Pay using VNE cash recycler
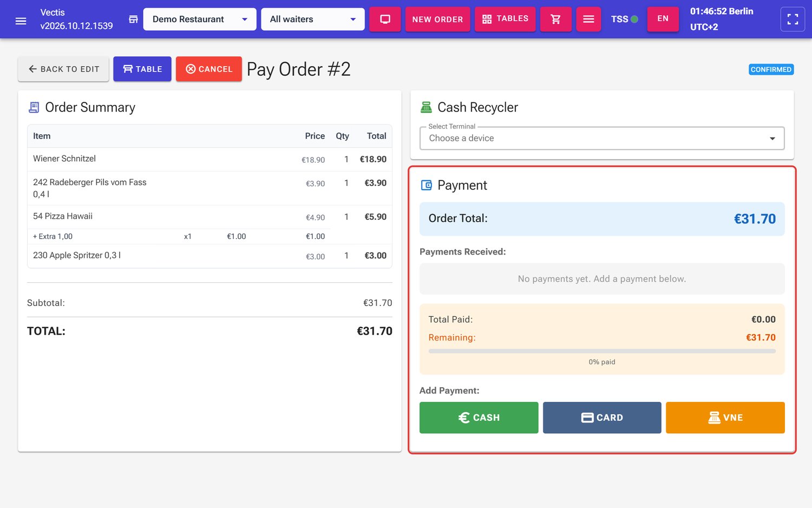Image resolution: width=812 pixels, height=508 pixels. coord(725,418)
